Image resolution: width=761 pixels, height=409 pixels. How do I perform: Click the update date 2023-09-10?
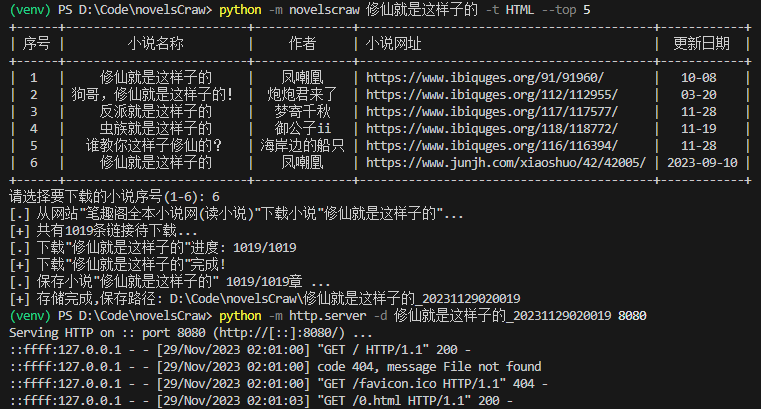coord(702,163)
